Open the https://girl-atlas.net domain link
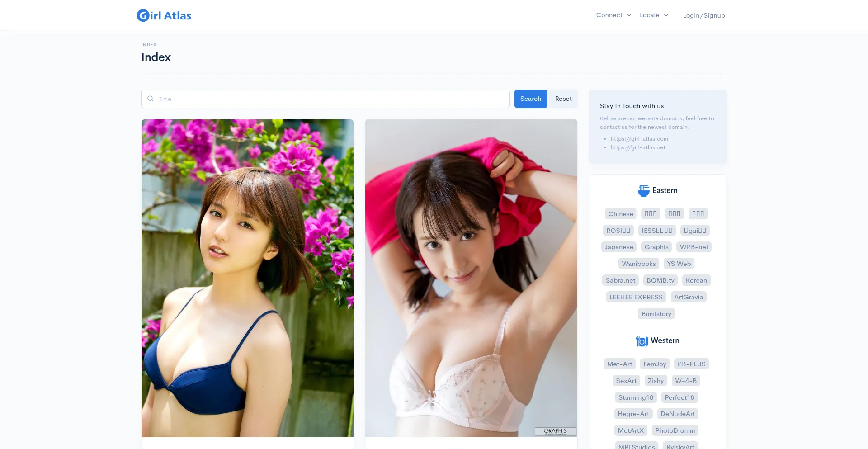The height and width of the screenshot is (449, 868). tap(638, 147)
